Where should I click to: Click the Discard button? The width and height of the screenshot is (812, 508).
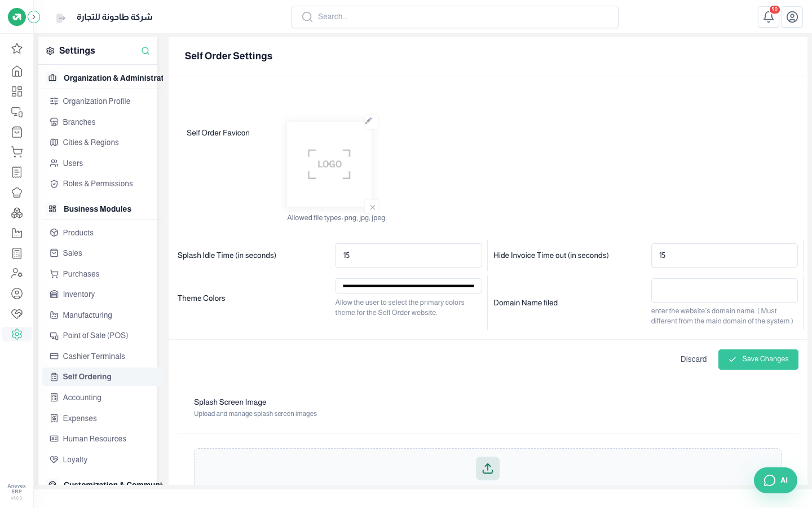694,360
